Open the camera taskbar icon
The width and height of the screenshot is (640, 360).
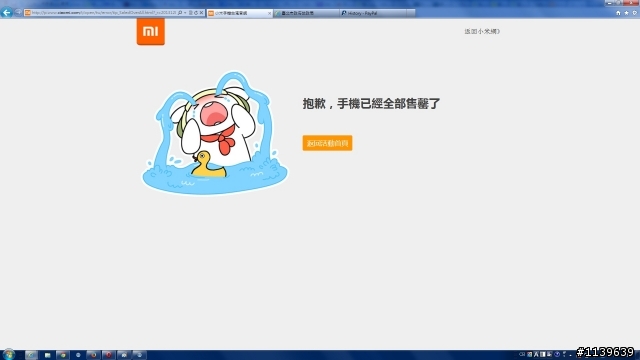click(124, 355)
